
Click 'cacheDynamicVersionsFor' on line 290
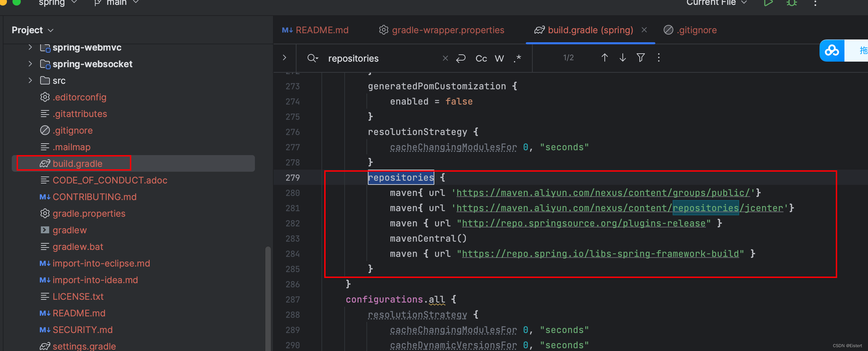(453, 345)
